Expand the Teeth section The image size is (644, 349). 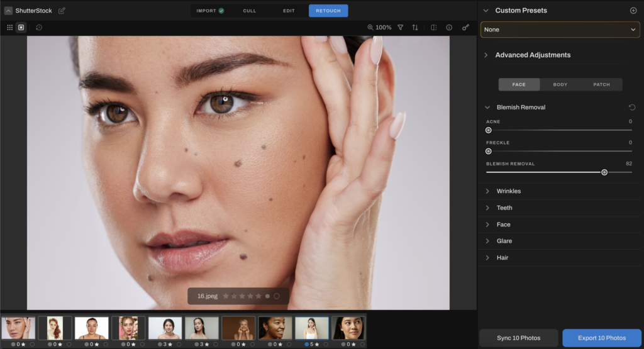[504, 208]
